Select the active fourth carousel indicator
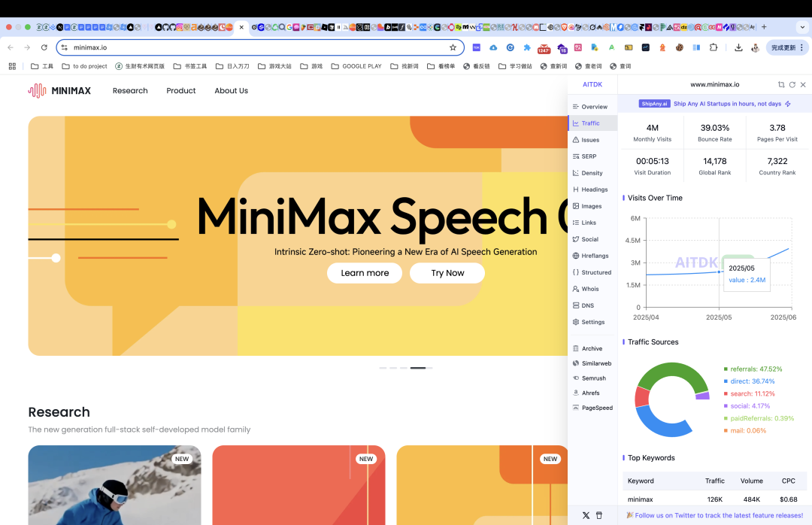This screenshot has height=525, width=812. tap(418, 368)
